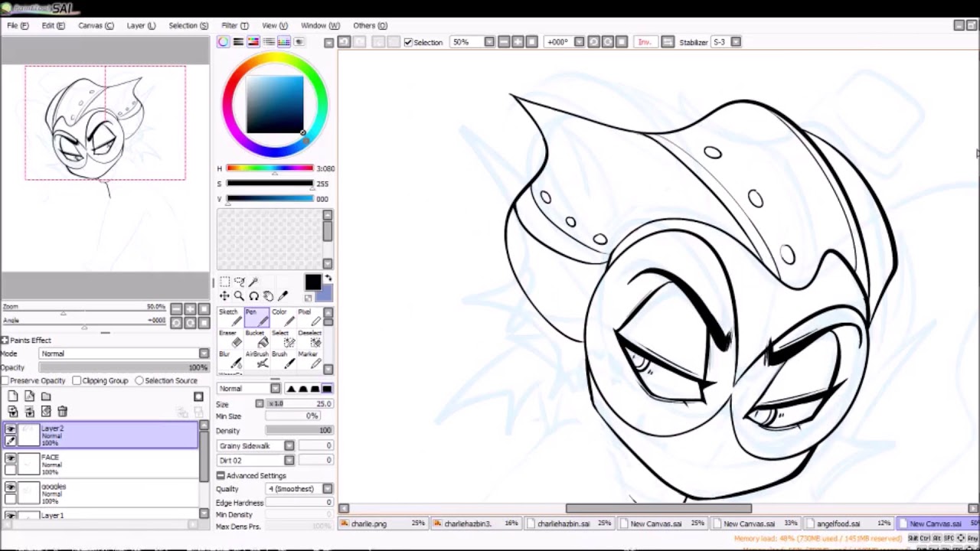The height and width of the screenshot is (551, 980).
Task: Click the hue H slider bar
Action: point(269,168)
